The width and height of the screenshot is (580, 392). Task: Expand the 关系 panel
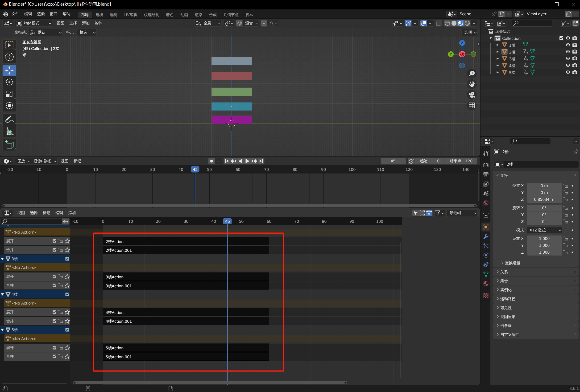[x=504, y=272]
